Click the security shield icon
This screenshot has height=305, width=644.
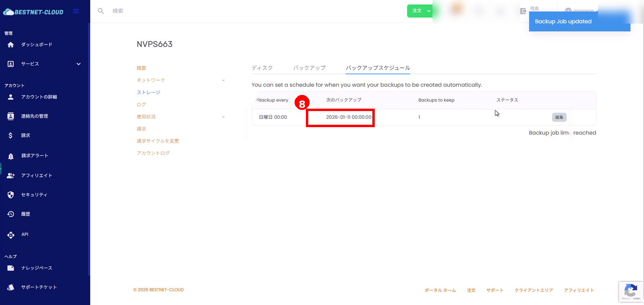(11, 195)
